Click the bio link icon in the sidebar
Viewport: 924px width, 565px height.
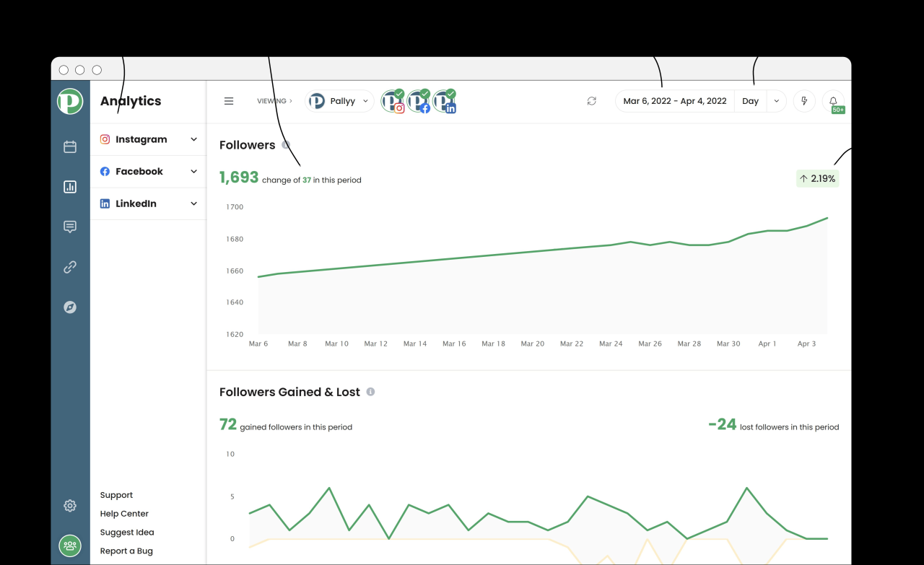(69, 266)
